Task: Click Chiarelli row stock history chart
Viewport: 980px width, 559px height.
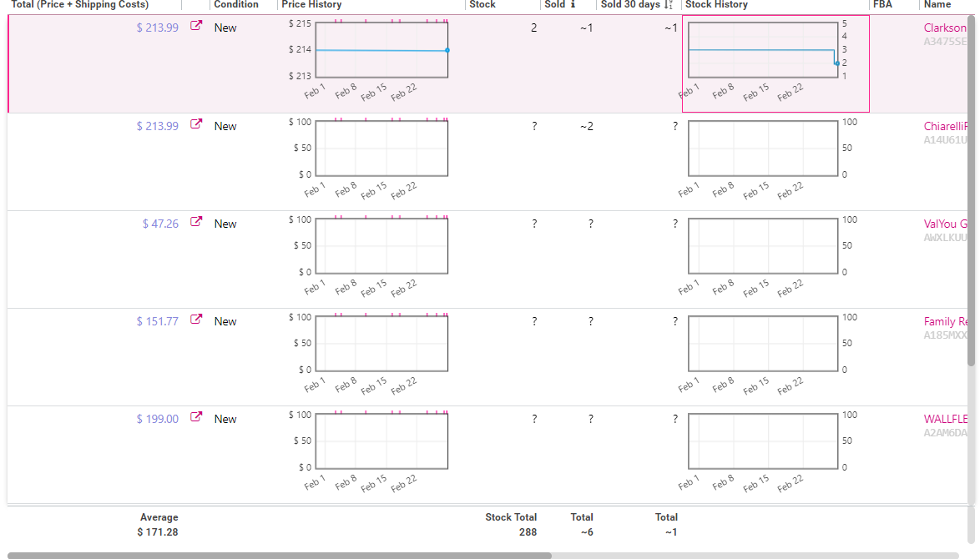Action: click(x=763, y=148)
